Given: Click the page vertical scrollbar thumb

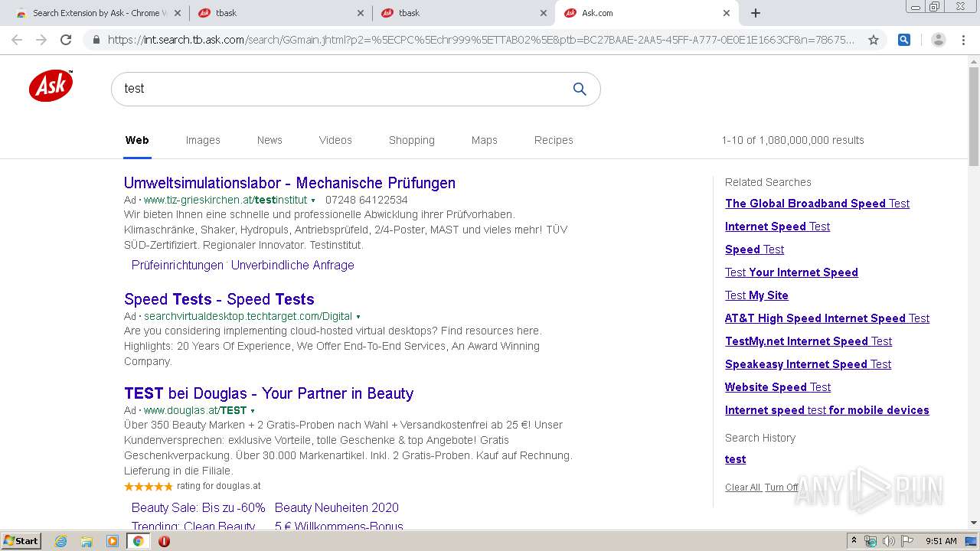Looking at the screenshot, I should click(x=974, y=116).
